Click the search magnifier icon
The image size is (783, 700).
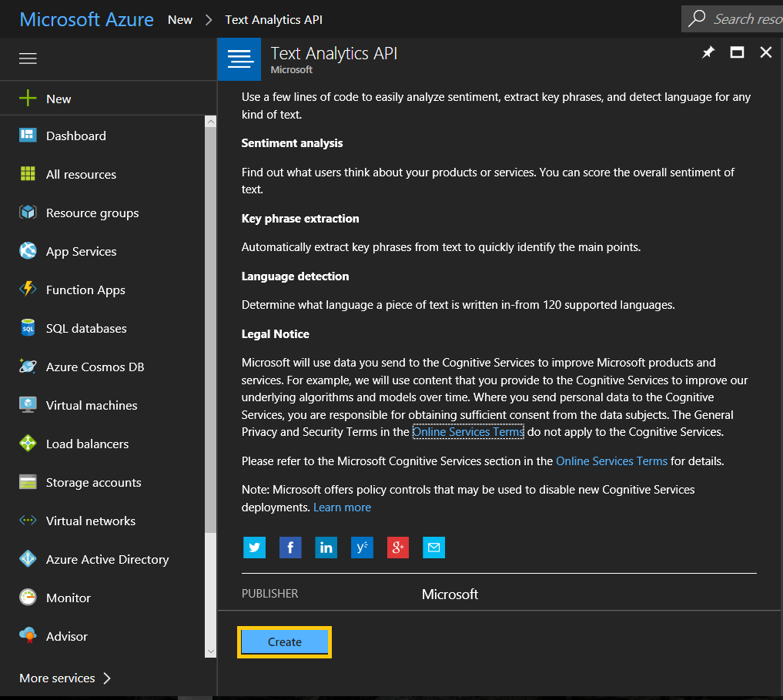(x=696, y=18)
